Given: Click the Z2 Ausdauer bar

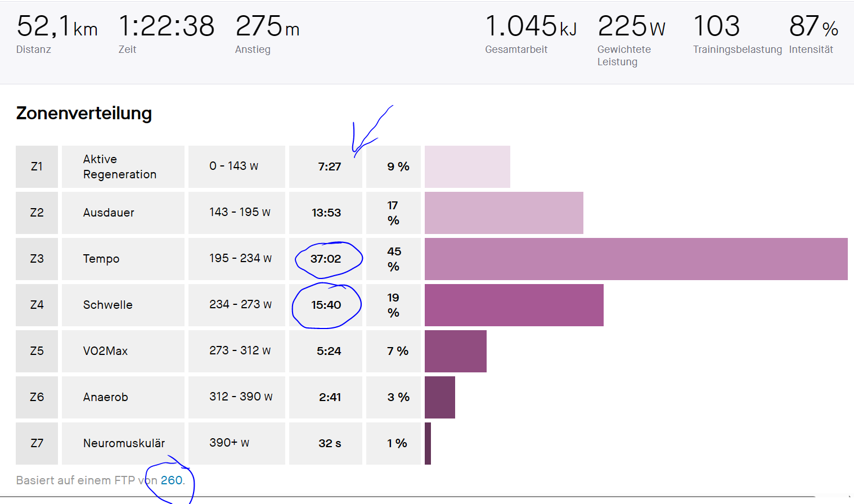Looking at the screenshot, I should pyautogui.click(x=504, y=213).
